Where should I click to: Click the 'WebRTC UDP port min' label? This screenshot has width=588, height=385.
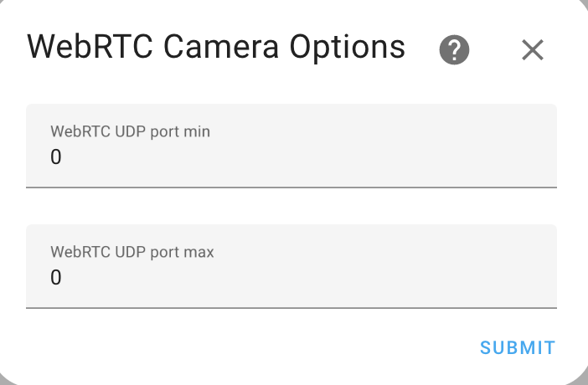[x=130, y=132]
